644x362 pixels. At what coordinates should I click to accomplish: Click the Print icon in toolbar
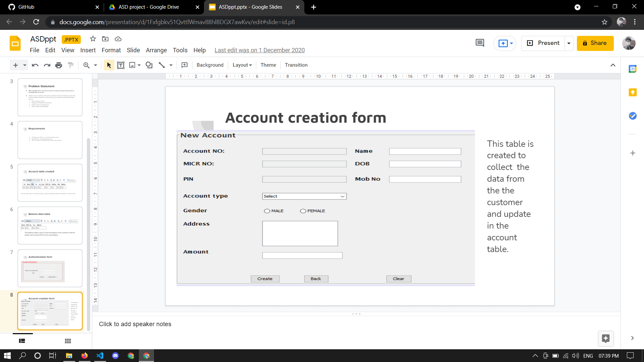(59, 65)
